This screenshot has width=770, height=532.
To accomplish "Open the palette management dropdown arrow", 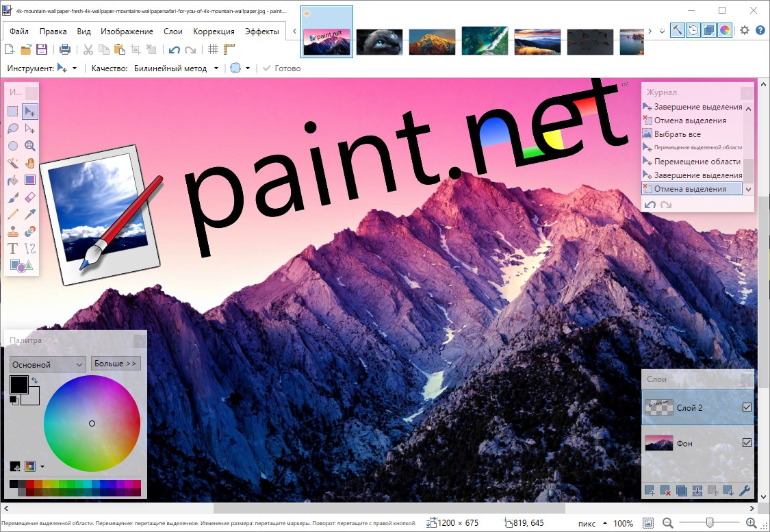I will (x=42, y=466).
